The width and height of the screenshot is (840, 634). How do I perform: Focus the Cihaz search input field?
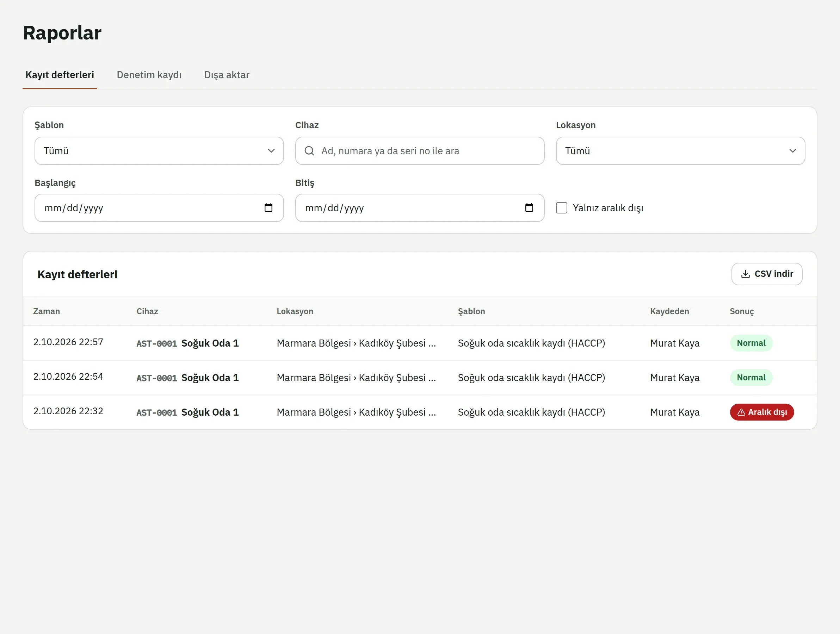pos(420,151)
